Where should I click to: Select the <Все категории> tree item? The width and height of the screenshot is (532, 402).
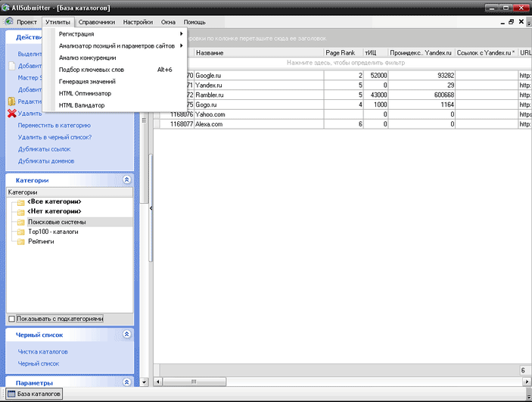54,201
